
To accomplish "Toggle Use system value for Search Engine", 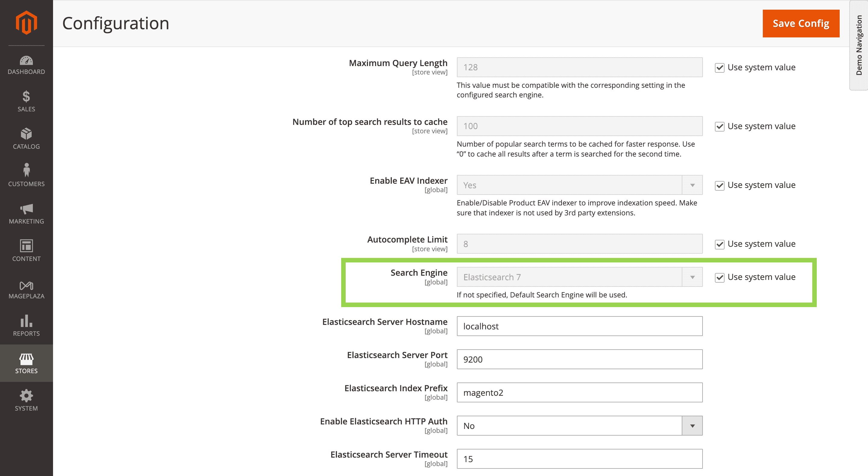I will pyautogui.click(x=719, y=277).
